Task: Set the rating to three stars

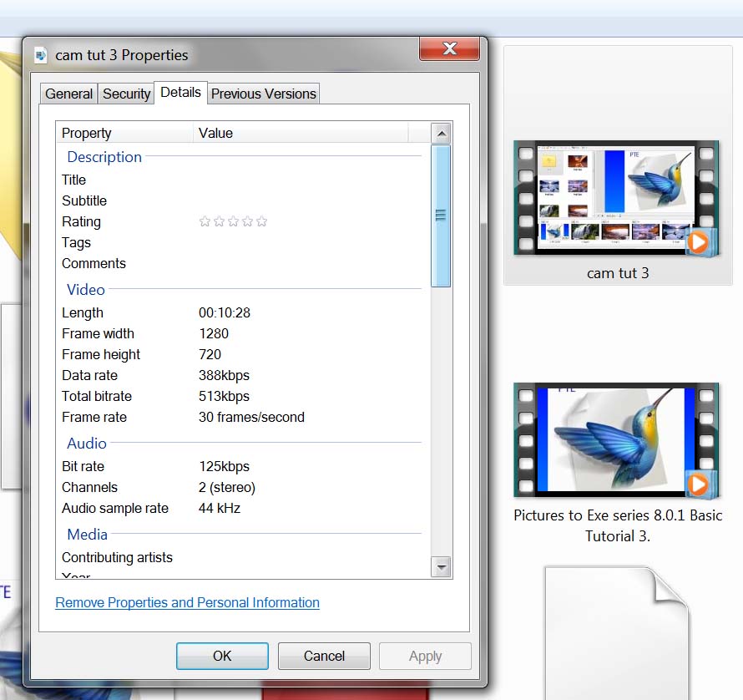Action: point(233,221)
